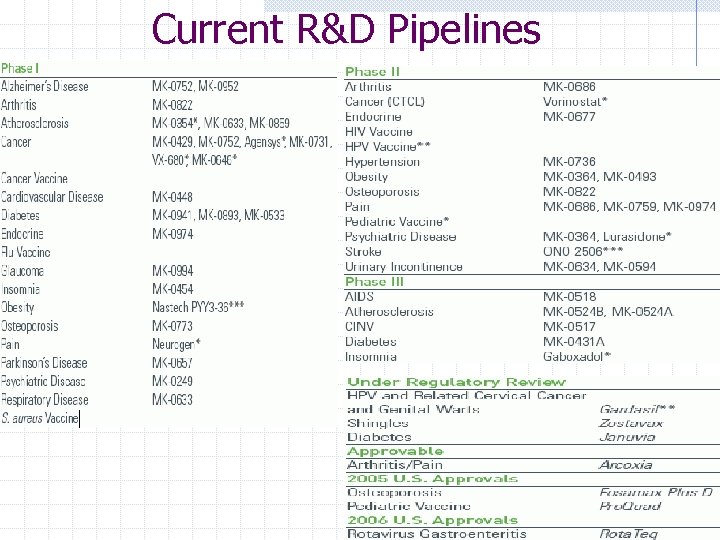Select 'MK-0686, MK-0759, MK-0974' pain compounds

[x=630, y=207]
